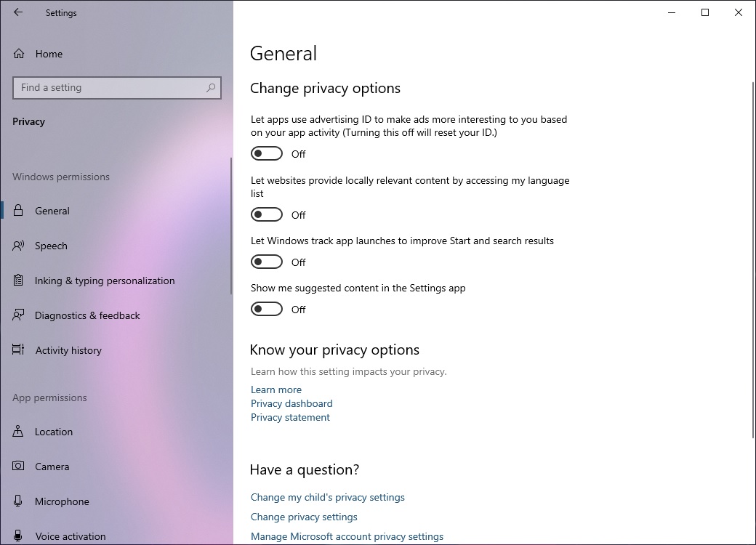The image size is (756, 545).
Task: Click the Speech person icon
Action: (x=18, y=246)
